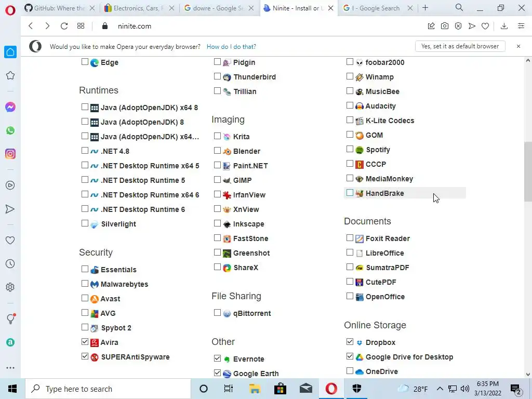Go back to previous page
This screenshot has width=532, height=399.
[31, 26]
